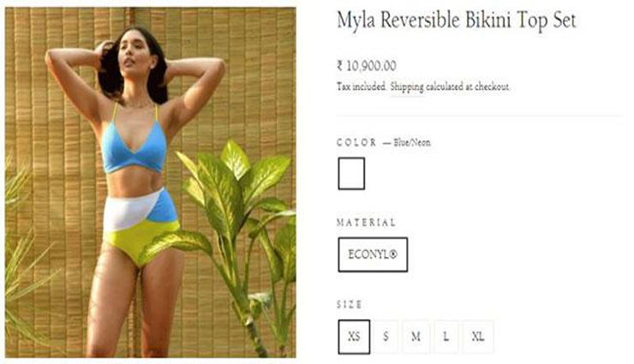Open the bikini model product photo
The height and width of the screenshot is (364, 634).
[151, 182]
